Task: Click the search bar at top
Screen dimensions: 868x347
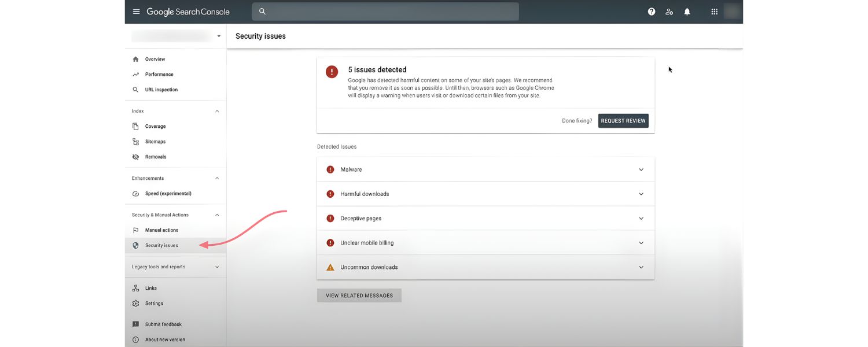Action: (384, 11)
